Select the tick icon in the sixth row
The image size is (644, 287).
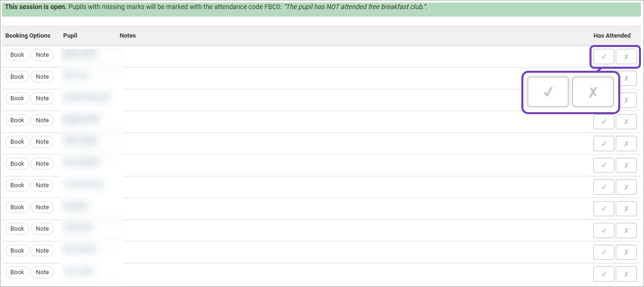coord(604,165)
